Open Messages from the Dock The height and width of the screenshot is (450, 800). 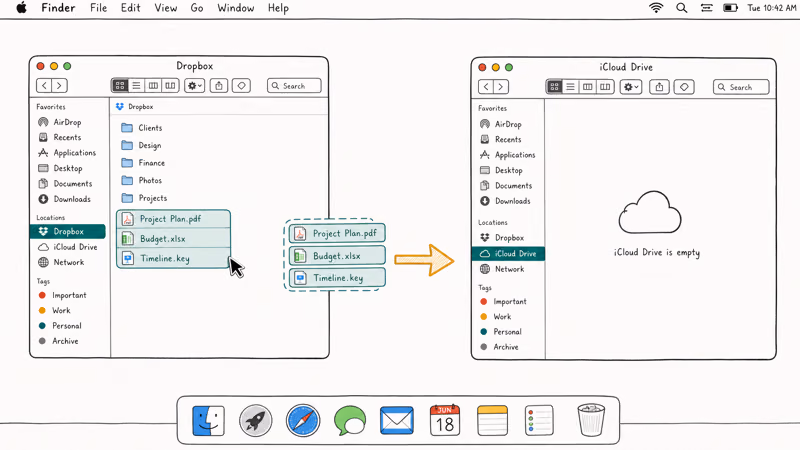(x=350, y=421)
